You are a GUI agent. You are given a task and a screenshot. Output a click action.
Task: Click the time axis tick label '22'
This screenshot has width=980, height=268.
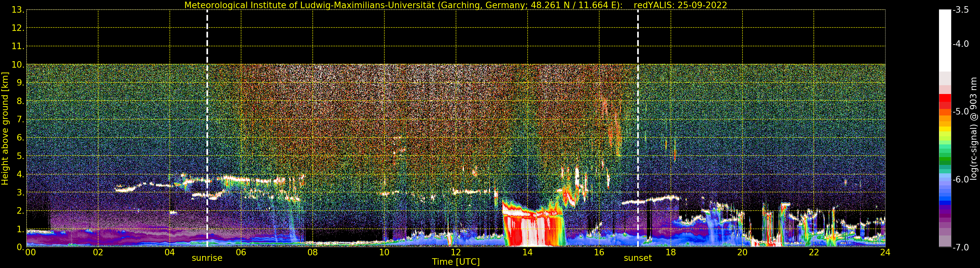point(814,252)
